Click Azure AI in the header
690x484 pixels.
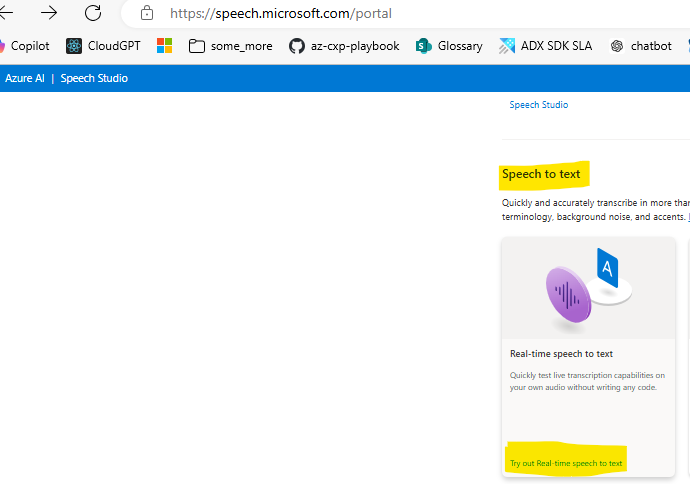tap(25, 78)
